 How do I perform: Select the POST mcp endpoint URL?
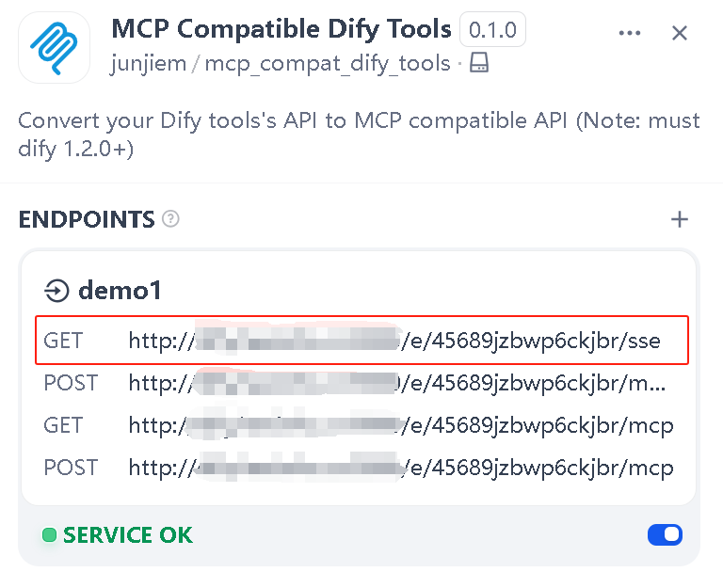pos(401,468)
